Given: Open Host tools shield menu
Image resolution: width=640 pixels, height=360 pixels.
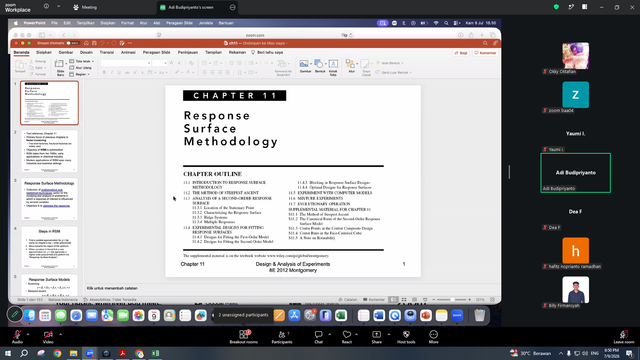Looking at the screenshot, I should [x=406, y=337].
